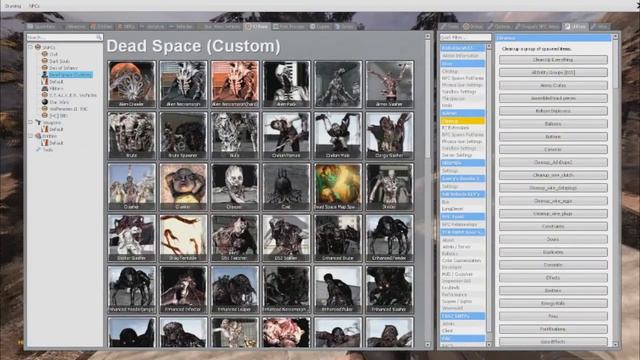
Task: Spawn the Enhanced Slasher NPC
Action: tap(389, 290)
